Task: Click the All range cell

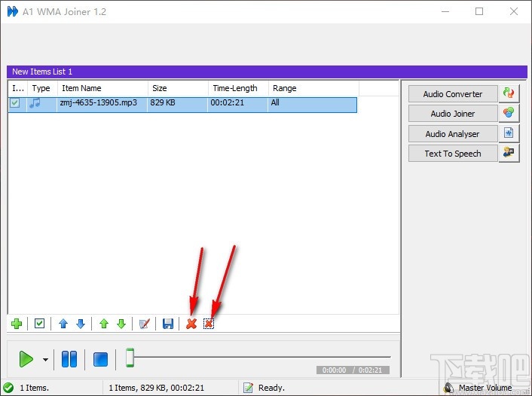Action: (x=275, y=102)
